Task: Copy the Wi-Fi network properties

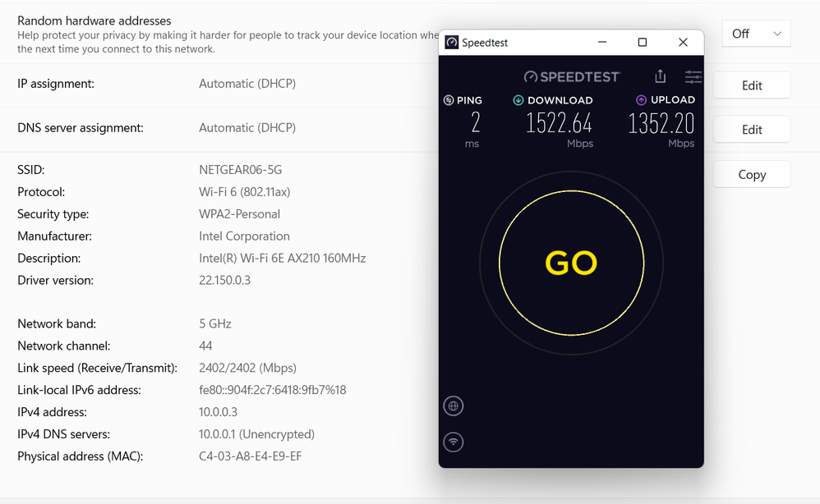Action: pyautogui.click(x=751, y=174)
